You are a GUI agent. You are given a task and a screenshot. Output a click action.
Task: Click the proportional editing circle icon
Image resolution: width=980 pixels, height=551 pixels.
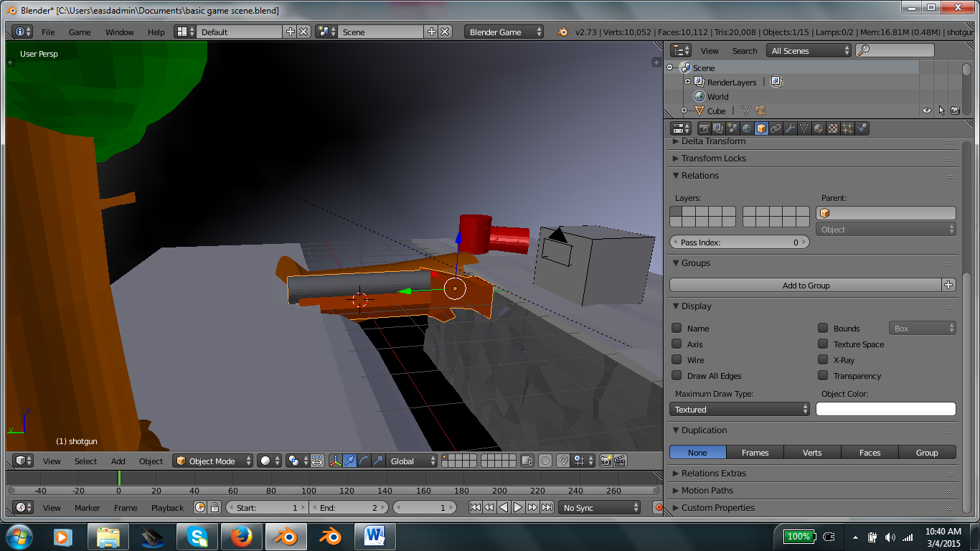pyautogui.click(x=545, y=461)
